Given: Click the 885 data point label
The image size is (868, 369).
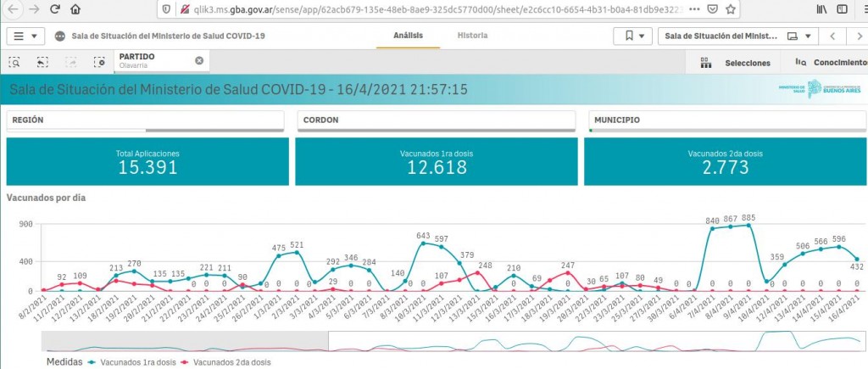Looking at the screenshot, I should point(748,218).
